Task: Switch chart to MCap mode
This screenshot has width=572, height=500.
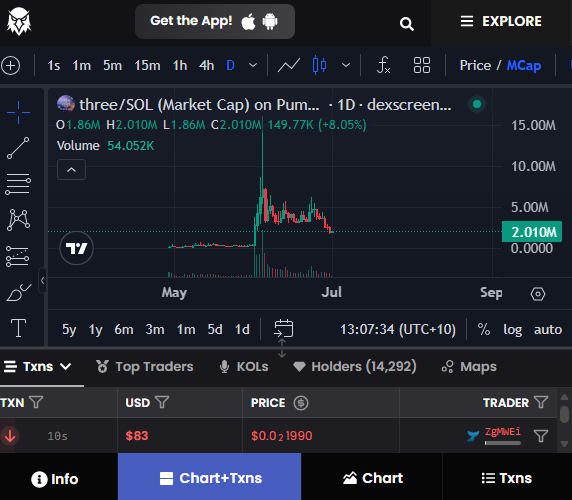Action: point(524,66)
